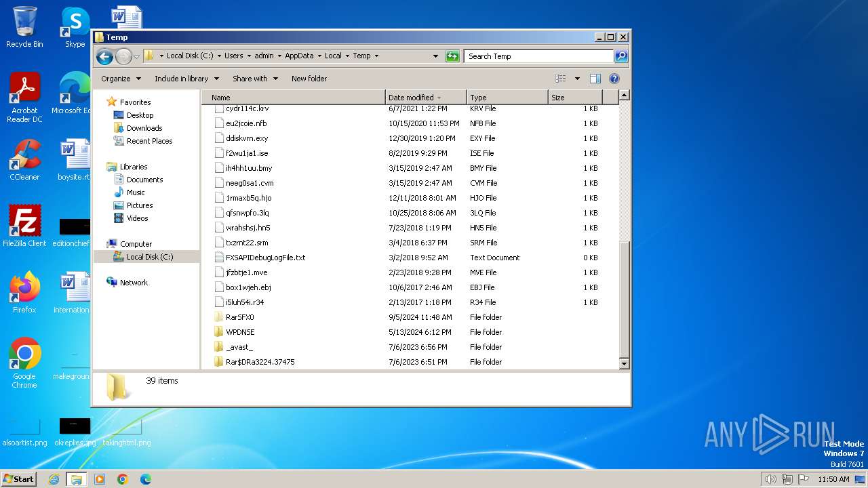Screen dimensions: 868x488
Task: Click the volume tray icon
Action: click(x=770, y=479)
